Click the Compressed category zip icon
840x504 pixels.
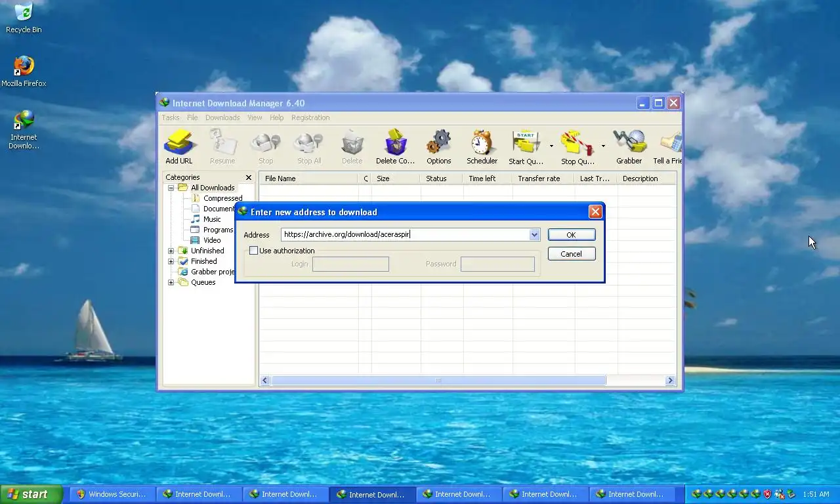(196, 198)
